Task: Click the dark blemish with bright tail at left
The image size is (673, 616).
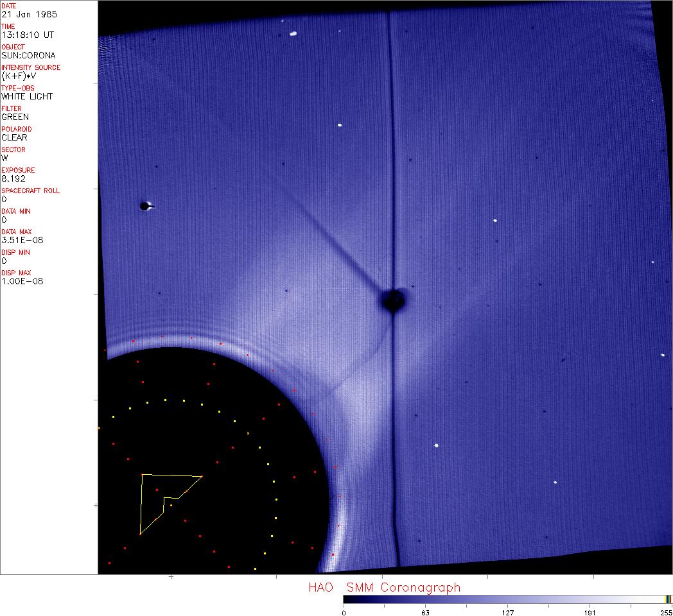Action: click(x=145, y=206)
